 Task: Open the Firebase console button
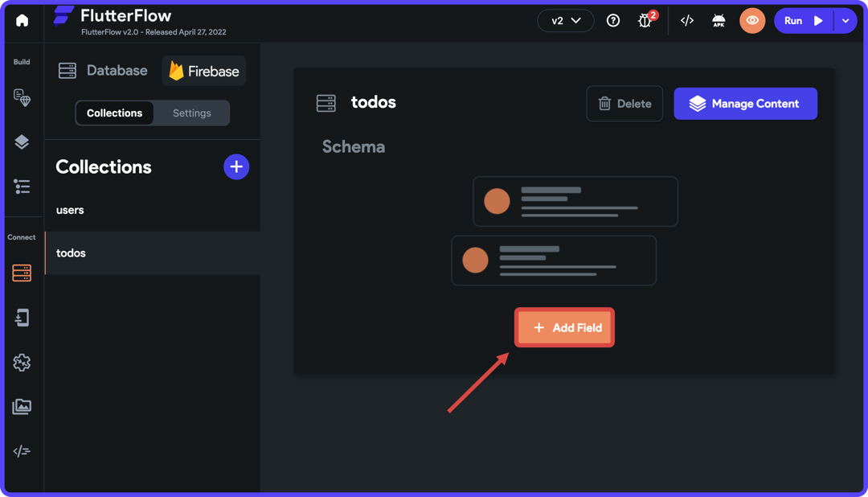203,71
